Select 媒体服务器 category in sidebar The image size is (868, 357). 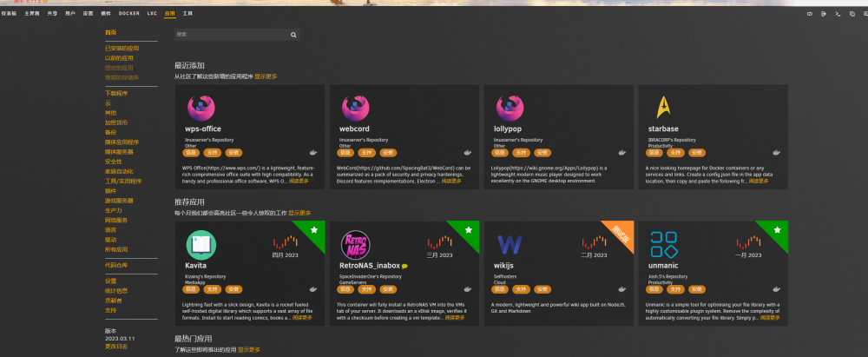(x=119, y=152)
